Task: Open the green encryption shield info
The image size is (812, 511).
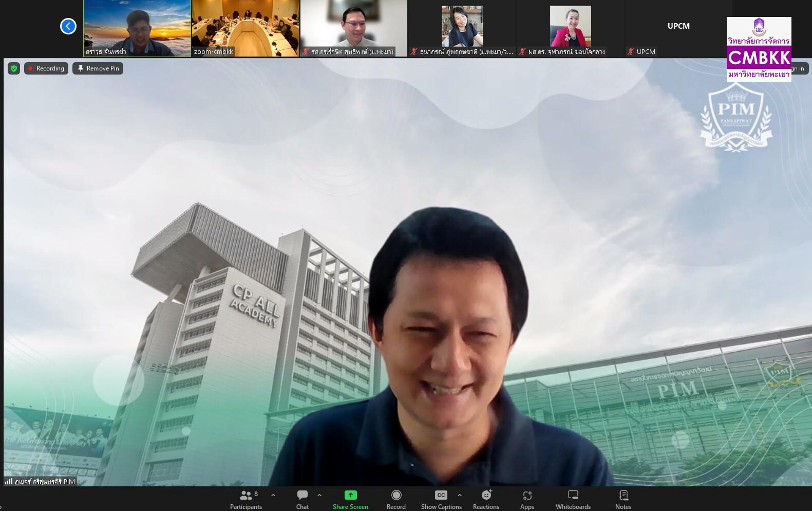Action: pos(14,68)
